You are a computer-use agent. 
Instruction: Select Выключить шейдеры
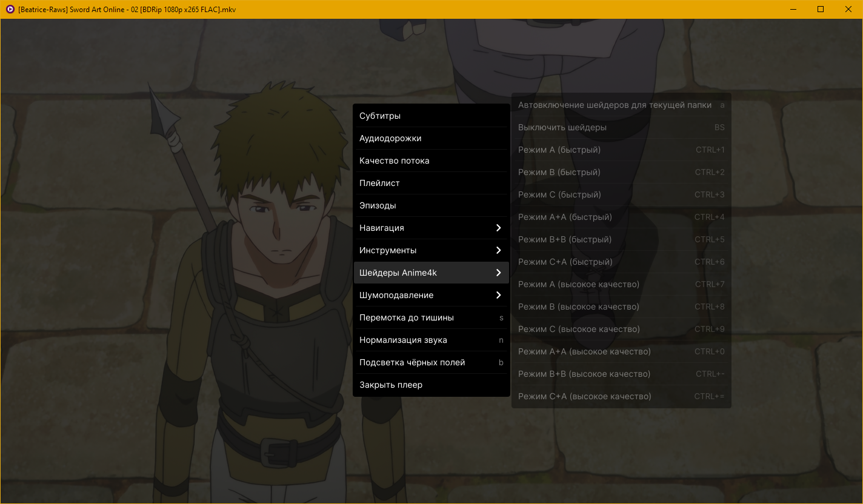621,127
